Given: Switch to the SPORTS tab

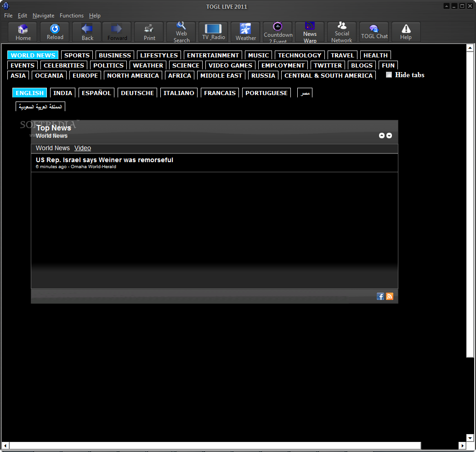Looking at the screenshot, I should (x=77, y=55).
